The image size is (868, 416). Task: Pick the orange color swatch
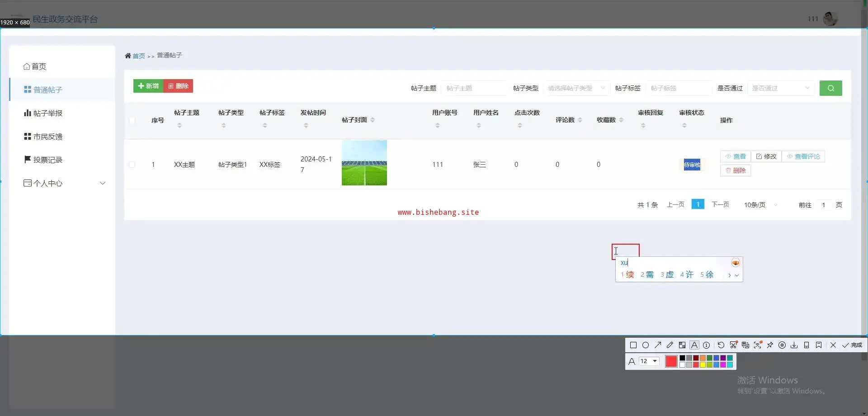point(703,358)
